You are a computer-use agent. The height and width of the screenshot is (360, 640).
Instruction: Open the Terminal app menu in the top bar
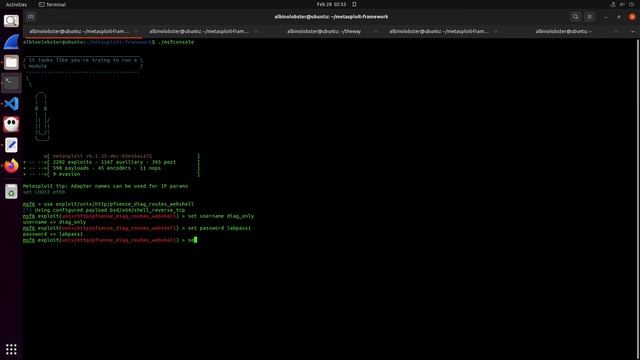click(x=52, y=4)
